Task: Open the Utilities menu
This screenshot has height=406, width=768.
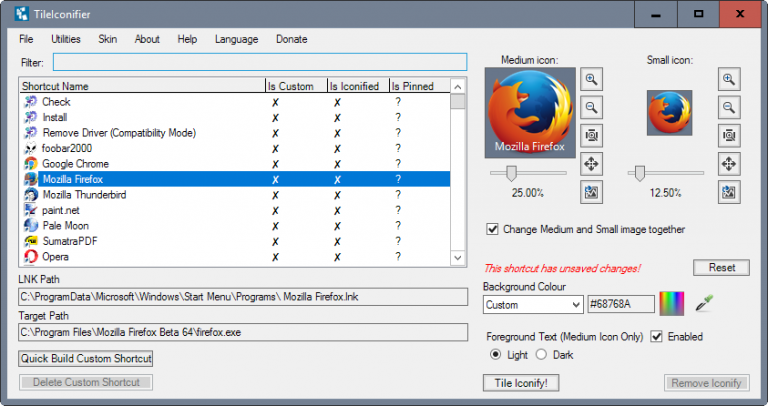Action: tap(66, 39)
